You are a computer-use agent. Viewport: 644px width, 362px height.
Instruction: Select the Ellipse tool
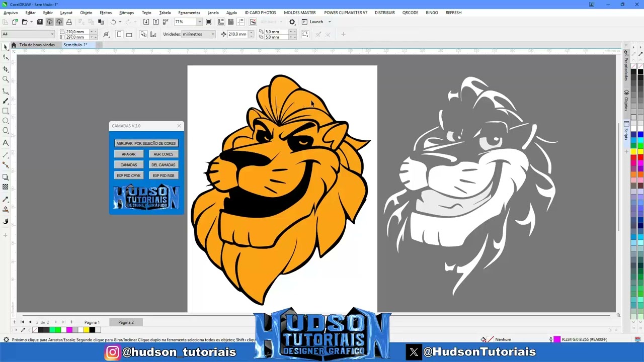[6, 121]
